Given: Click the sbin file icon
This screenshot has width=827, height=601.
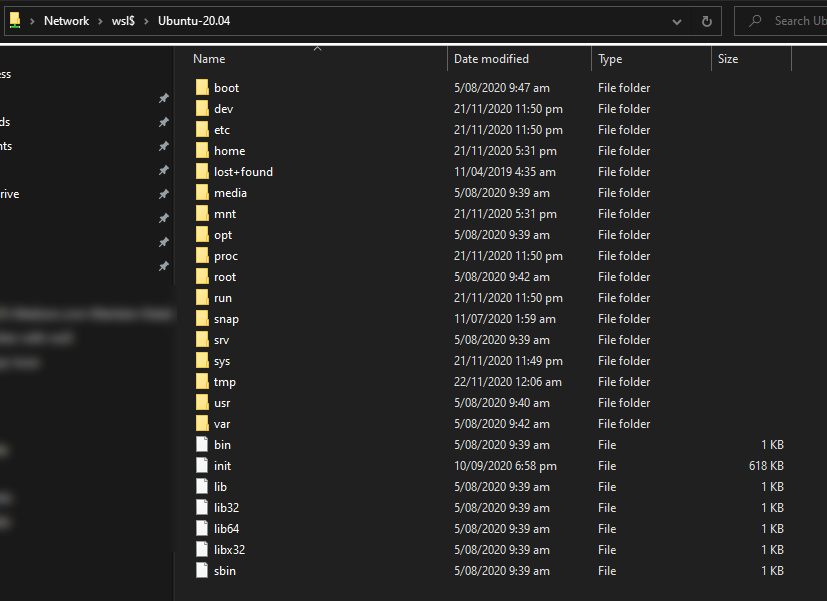Looking at the screenshot, I should click(x=202, y=571).
